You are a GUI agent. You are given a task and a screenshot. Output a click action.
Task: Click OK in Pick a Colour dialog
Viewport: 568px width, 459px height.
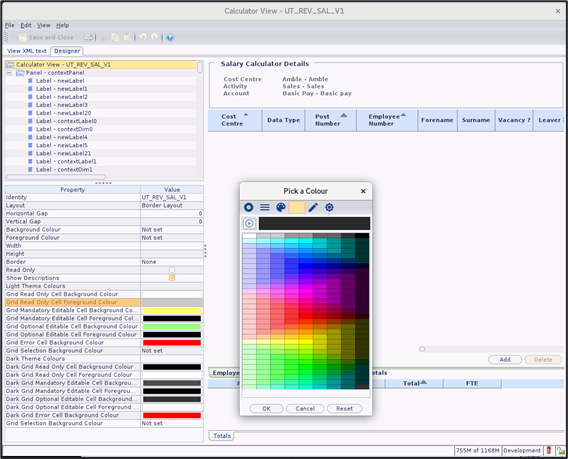[x=266, y=408]
